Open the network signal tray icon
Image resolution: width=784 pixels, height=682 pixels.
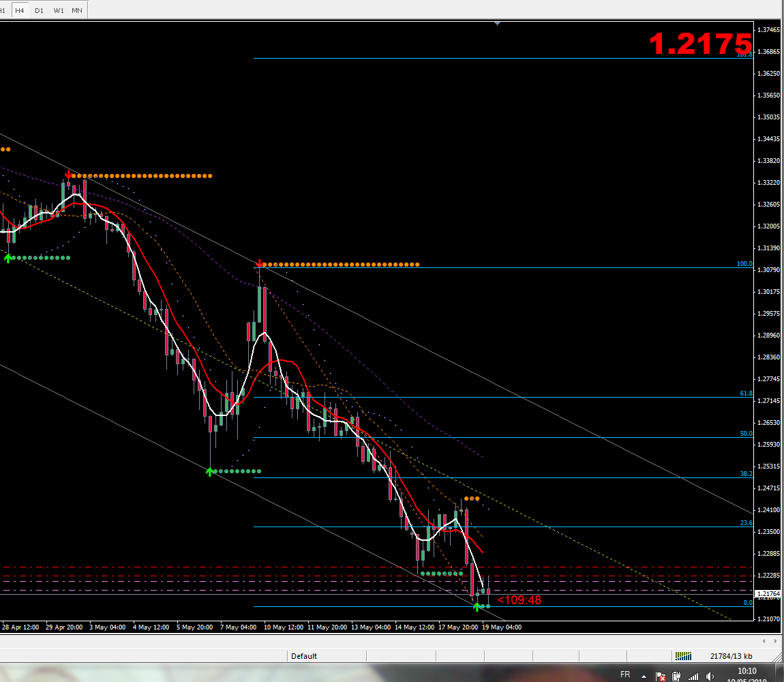[693, 677]
